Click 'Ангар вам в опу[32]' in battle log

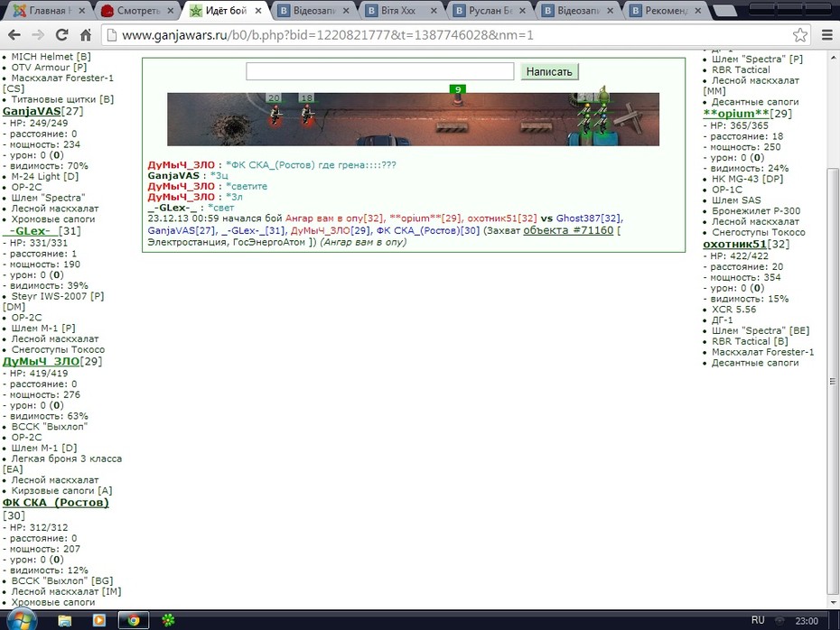[x=334, y=218]
